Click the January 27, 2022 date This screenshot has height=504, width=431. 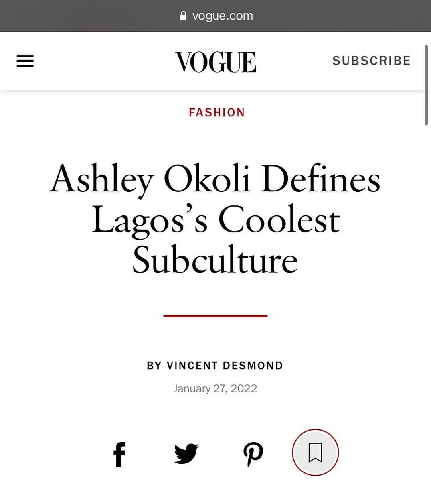[215, 388]
